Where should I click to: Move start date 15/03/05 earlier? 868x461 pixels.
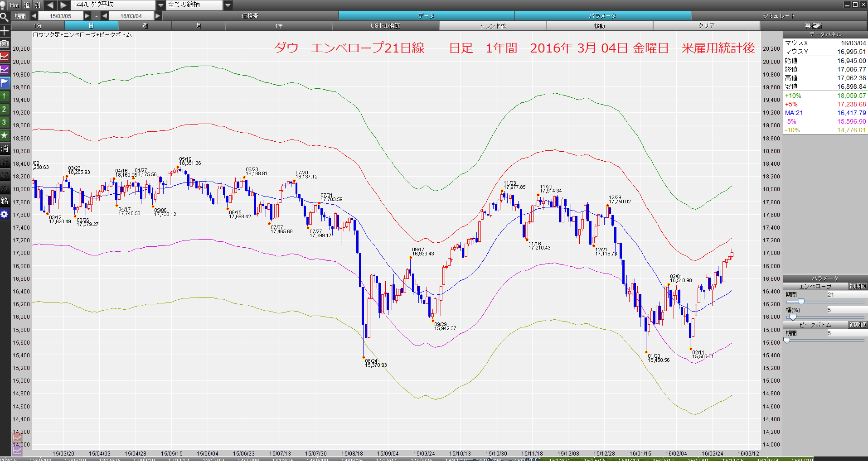click(34, 16)
